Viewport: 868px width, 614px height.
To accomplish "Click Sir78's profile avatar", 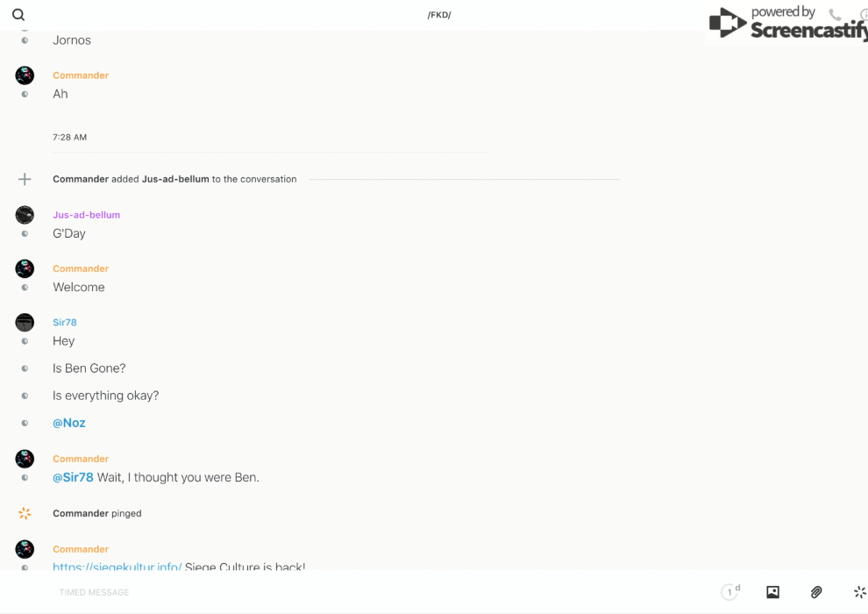I will pyautogui.click(x=25, y=323).
